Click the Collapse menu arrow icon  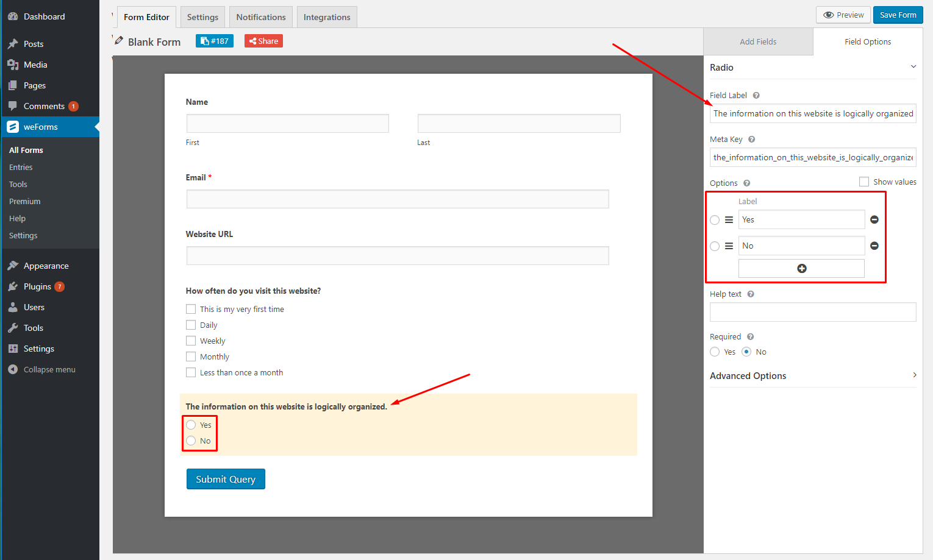click(x=13, y=369)
